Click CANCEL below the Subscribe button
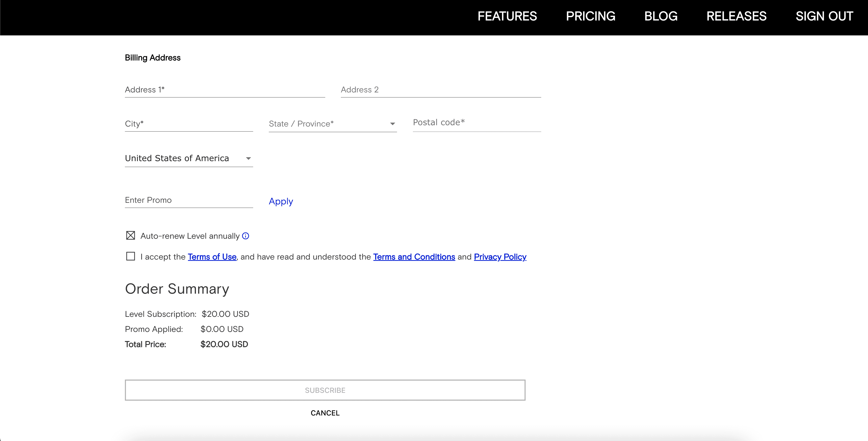Viewport: 868px width, 441px height. click(x=325, y=413)
